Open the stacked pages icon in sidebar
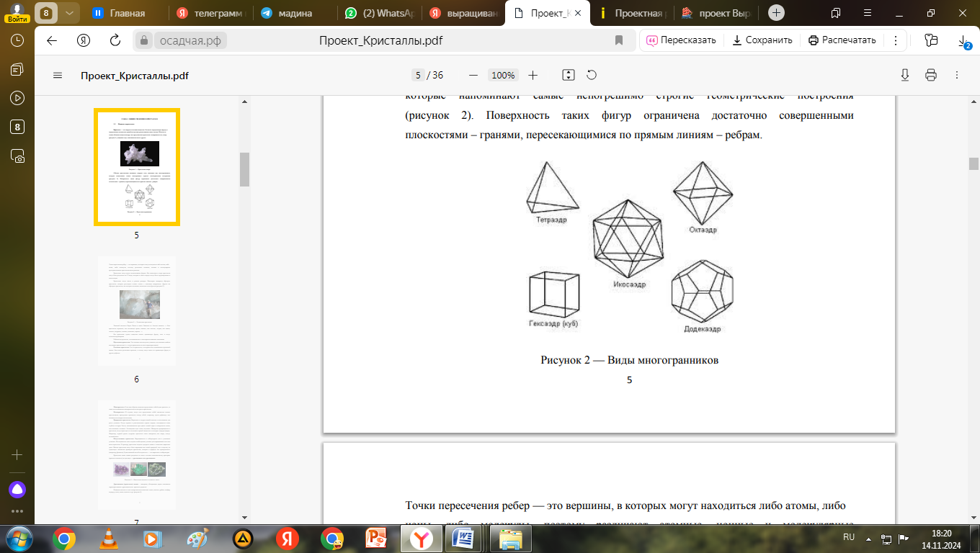The height and width of the screenshot is (553, 980). click(17, 69)
